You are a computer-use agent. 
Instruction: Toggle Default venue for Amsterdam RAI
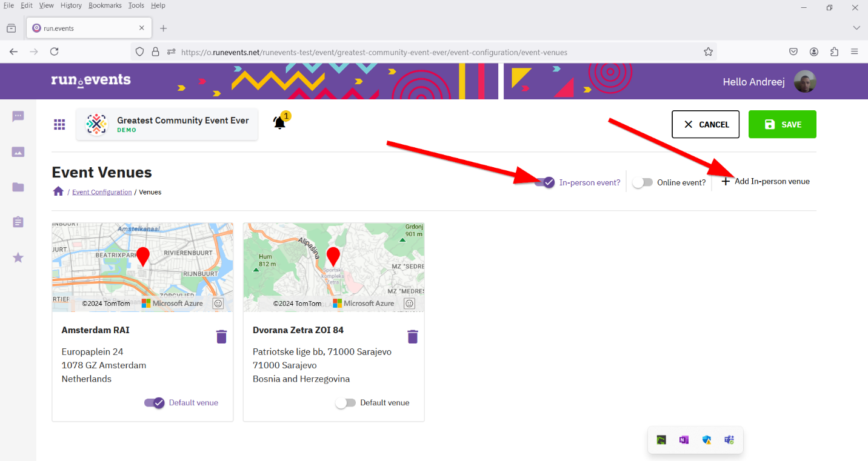155,403
